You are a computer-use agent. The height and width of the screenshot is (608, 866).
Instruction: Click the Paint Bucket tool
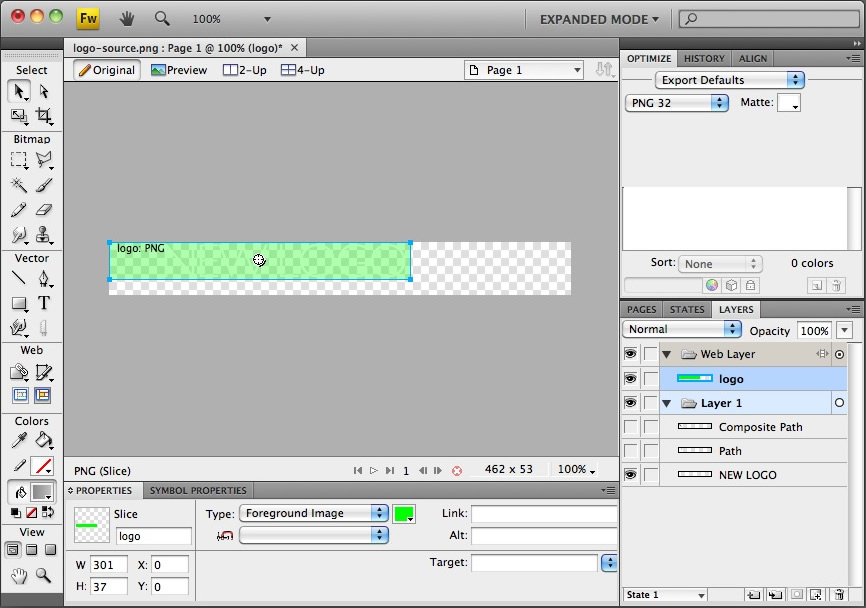point(44,440)
